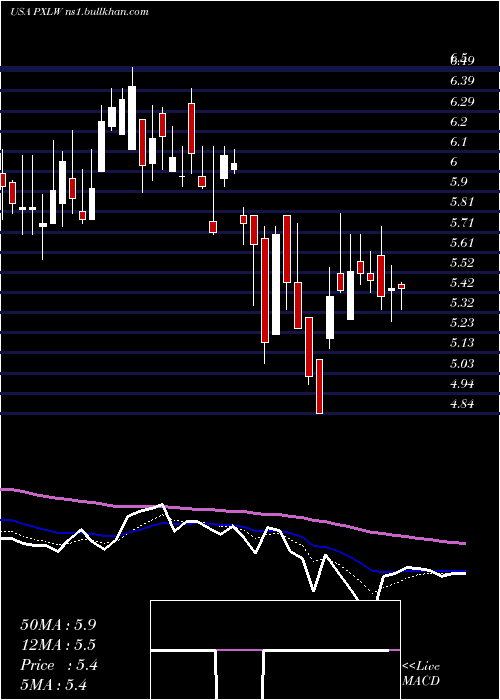This screenshot has width=500, height=700.
Task: Click the 6.1 price axis label
Action: coord(459,142)
